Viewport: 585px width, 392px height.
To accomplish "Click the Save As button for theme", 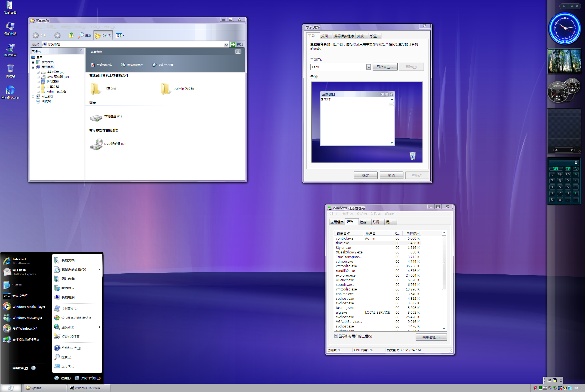I will click(385, 67).
